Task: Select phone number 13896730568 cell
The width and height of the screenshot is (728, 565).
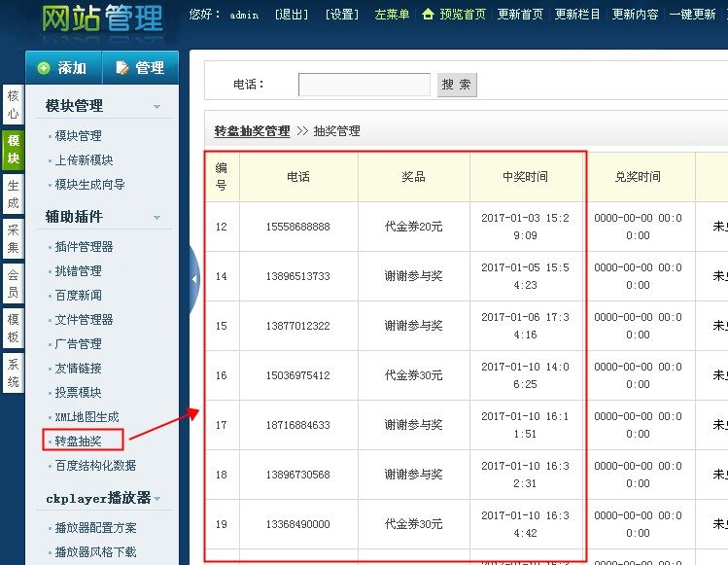Action: pyautogui.click(x=298, y=475)
